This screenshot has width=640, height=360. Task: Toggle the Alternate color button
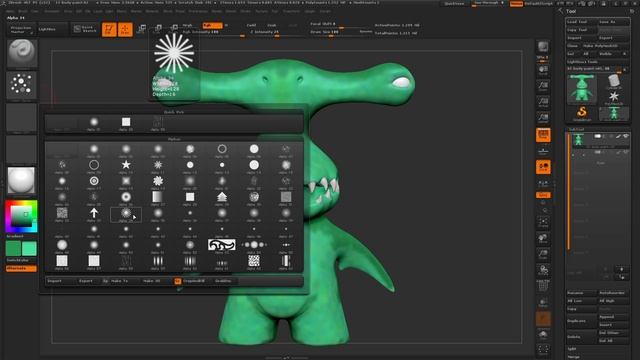[21, 269]
